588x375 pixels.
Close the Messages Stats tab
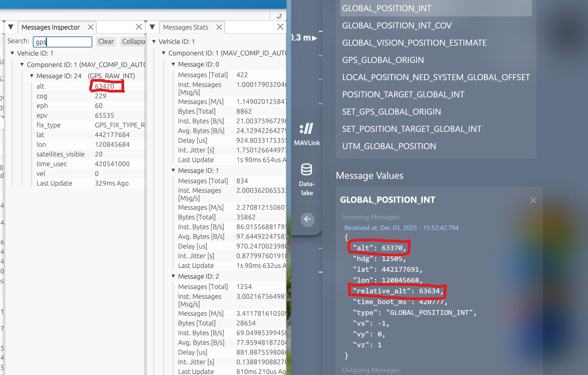pos(219,27)
